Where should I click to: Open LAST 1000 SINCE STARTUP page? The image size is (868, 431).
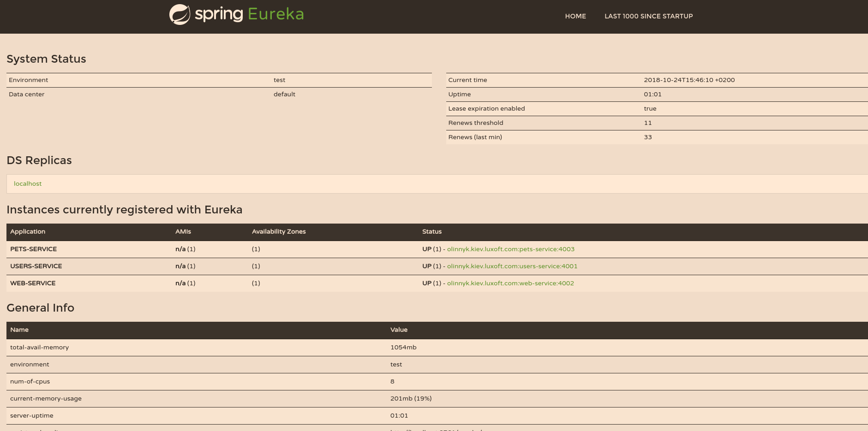(648, 16)
